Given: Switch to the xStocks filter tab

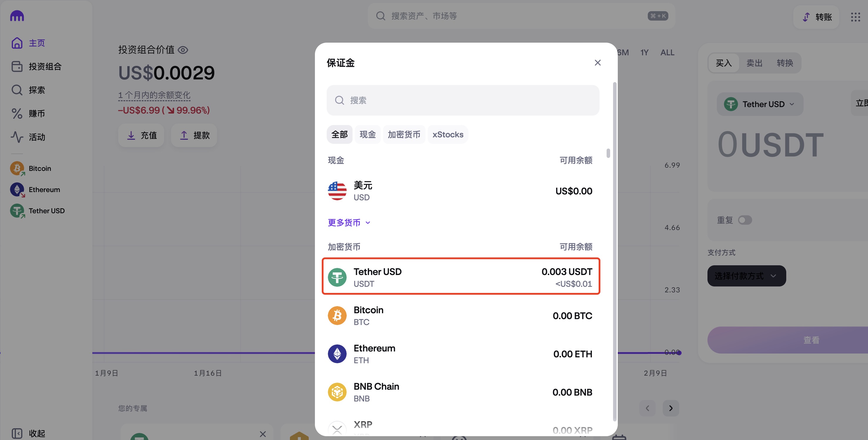Looking at the screenshot, I should pyautogui.click(x=448, y=134).
